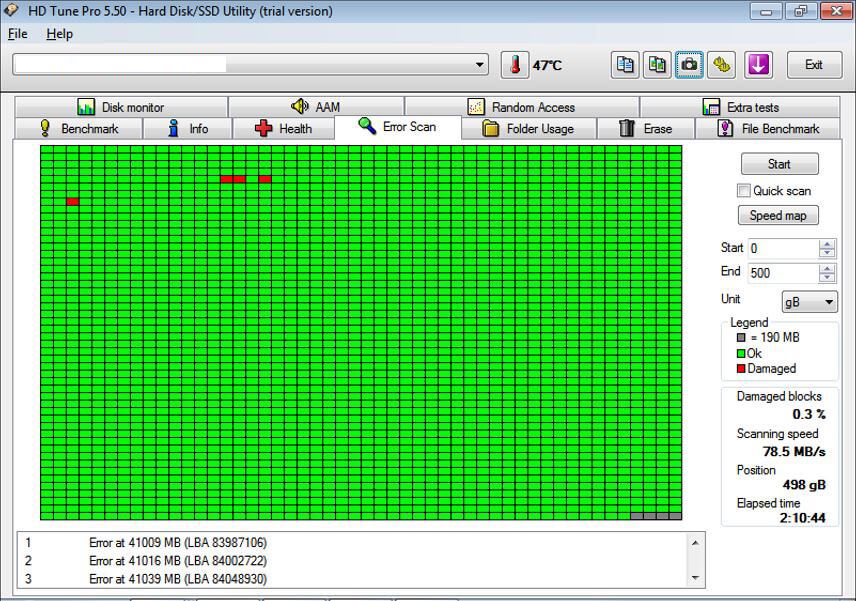The image size is (856, 601).
Task: Open the Folder Usage tab
Action: [x=528, y=129]
